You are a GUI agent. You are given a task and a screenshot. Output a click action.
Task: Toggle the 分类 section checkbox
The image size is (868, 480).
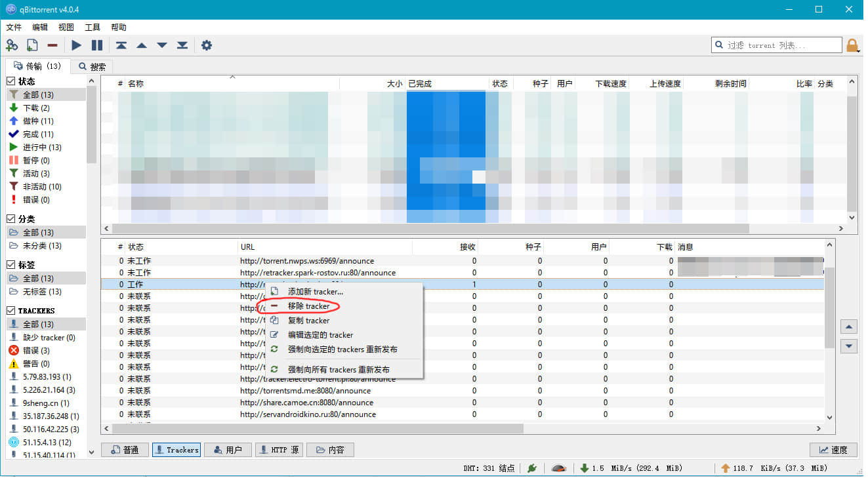[11, 219]
